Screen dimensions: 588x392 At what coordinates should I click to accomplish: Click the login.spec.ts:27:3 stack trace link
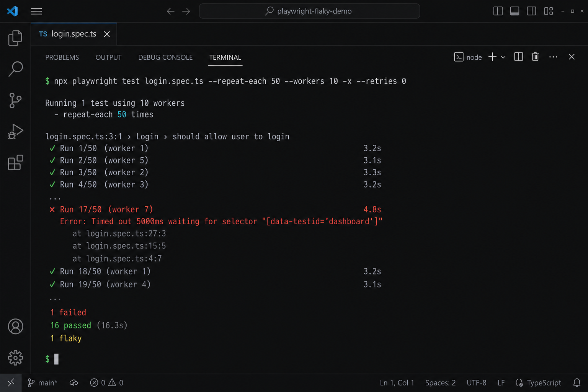pos(126,234)
